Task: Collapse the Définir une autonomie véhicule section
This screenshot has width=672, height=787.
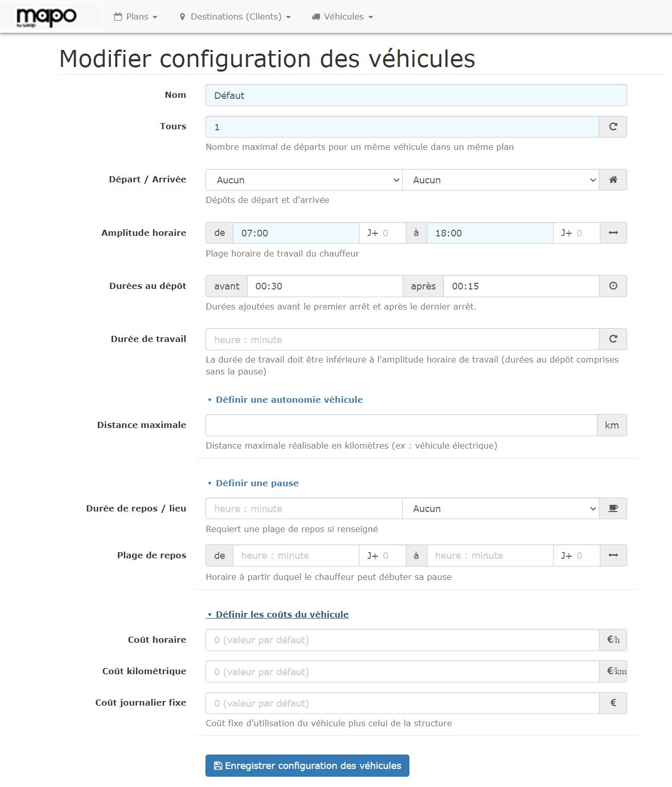Action: click(289, 400)
